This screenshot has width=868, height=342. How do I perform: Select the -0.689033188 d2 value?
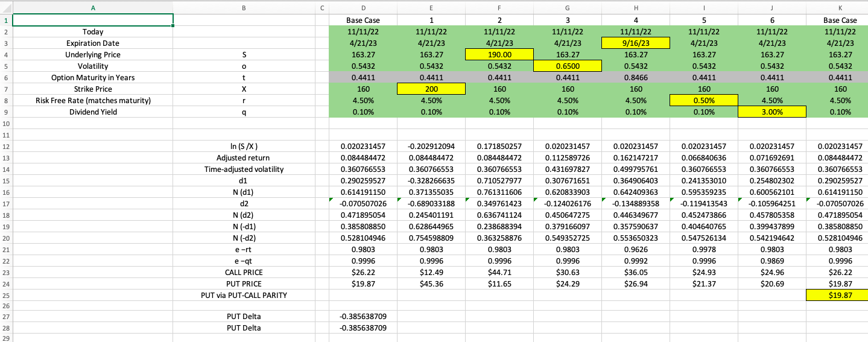[431, 203]
